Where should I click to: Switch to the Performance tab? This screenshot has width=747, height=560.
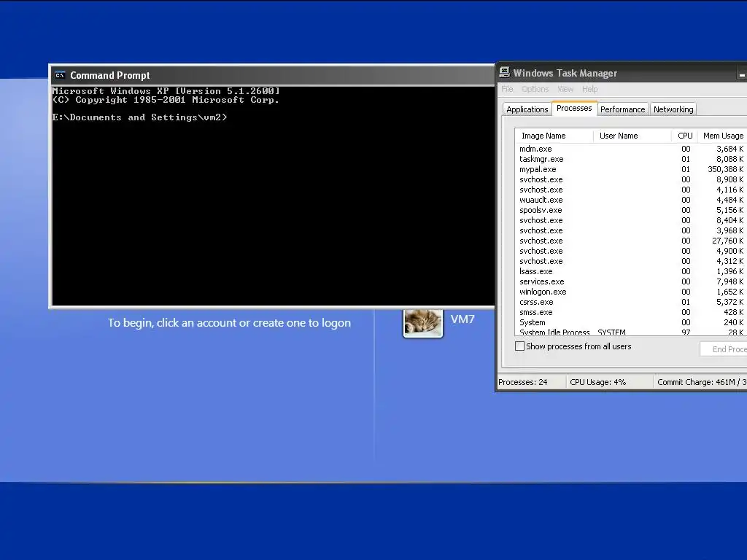(623, 109)
